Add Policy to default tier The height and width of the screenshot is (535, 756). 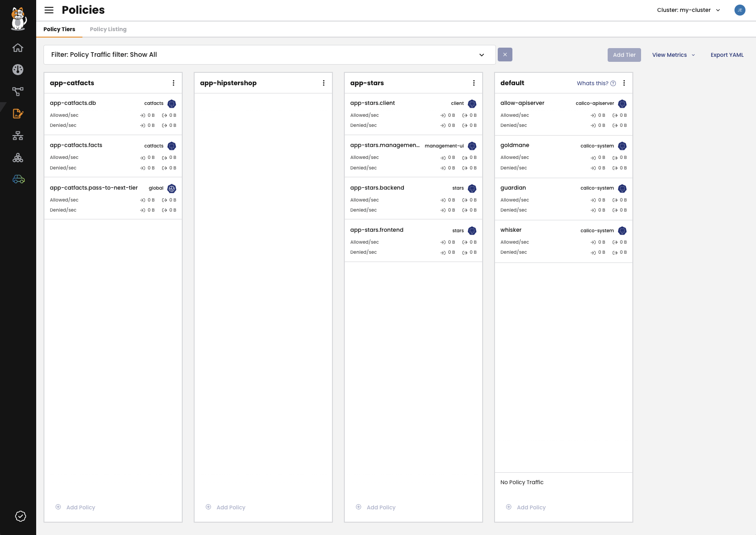pos(526,508)
